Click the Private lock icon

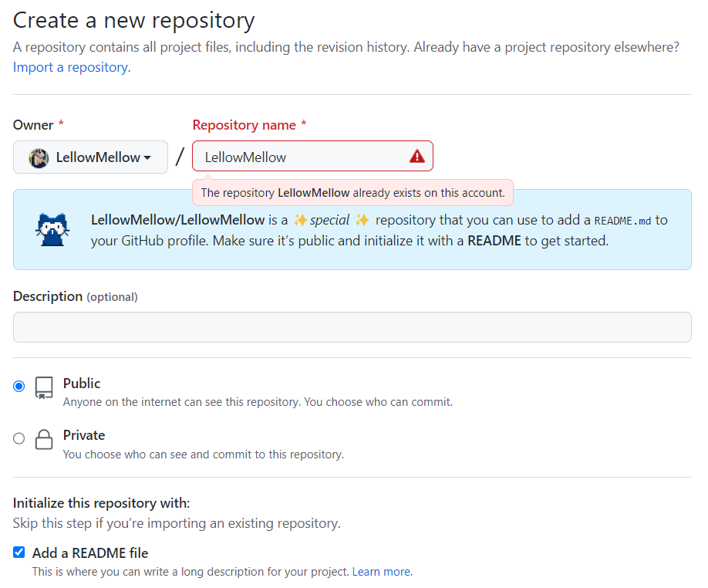tap(44, 439)
